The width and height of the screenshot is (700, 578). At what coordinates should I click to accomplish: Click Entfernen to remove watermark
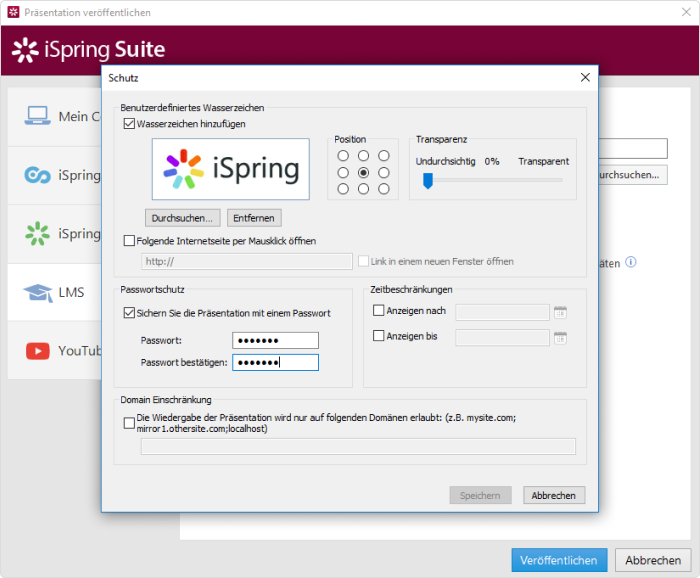pos(254,218)
